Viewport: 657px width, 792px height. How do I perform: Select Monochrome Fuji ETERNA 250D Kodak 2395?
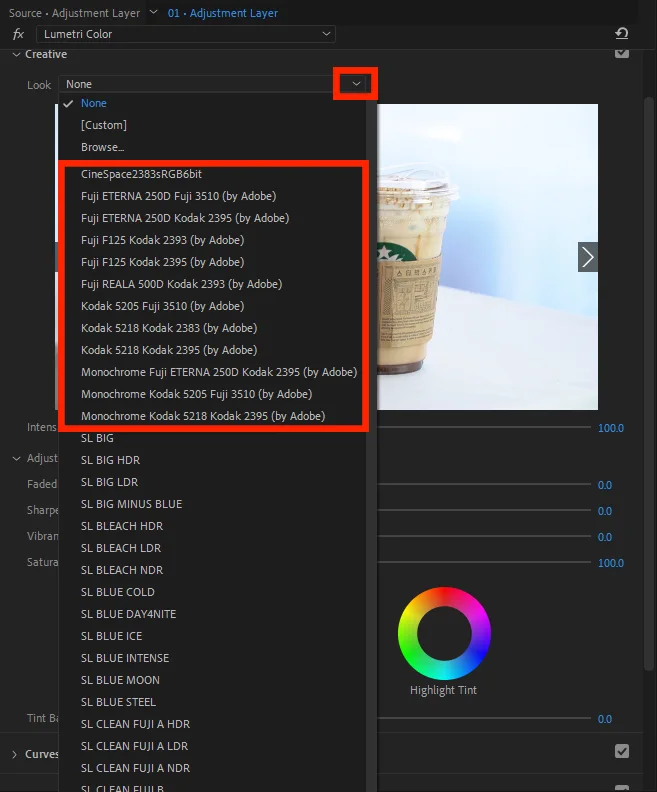(x=212, y=372)
